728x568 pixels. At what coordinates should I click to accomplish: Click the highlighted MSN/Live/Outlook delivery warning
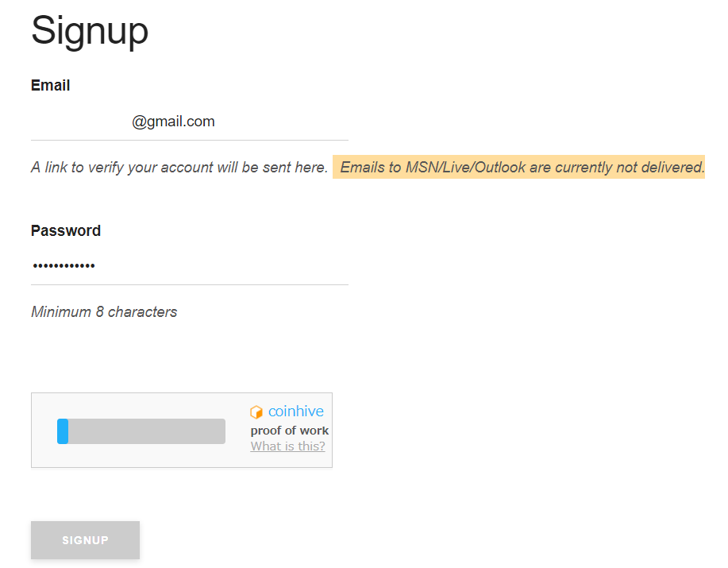pos(518,168)
